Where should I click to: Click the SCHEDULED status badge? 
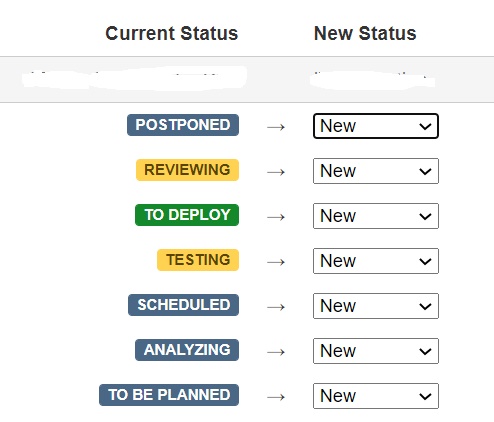tap(183, 305)
